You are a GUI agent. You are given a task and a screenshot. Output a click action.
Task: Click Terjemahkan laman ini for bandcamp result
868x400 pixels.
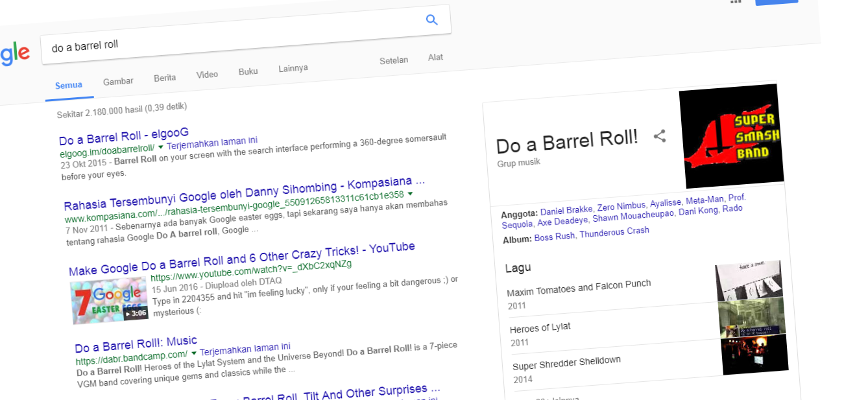coord(245,348)
